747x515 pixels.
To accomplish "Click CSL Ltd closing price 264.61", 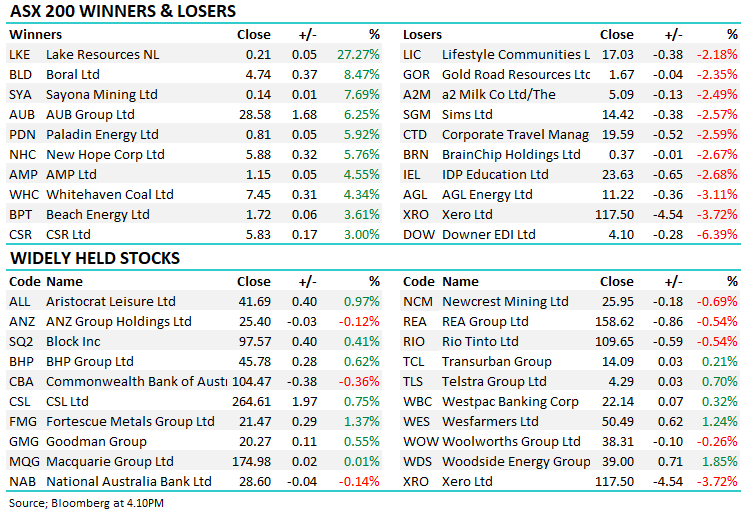I will tap(250, 401).
